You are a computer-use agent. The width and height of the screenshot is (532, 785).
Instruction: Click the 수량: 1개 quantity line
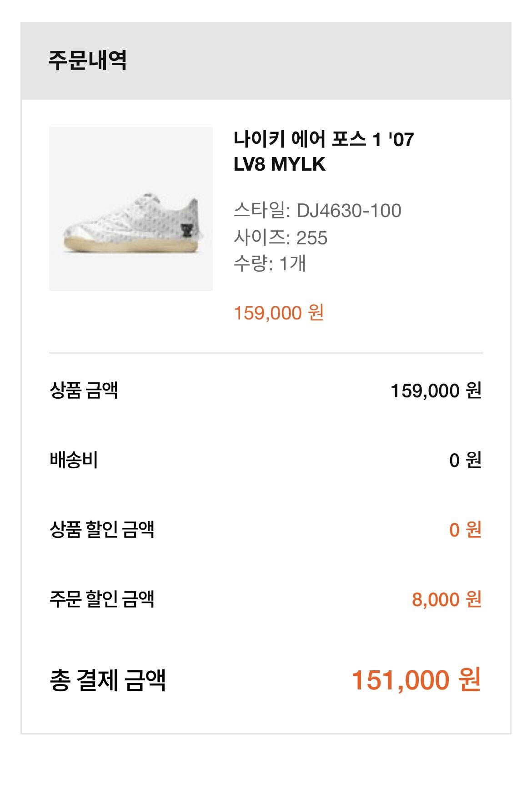pyautogui.click(x=270, y=263)
